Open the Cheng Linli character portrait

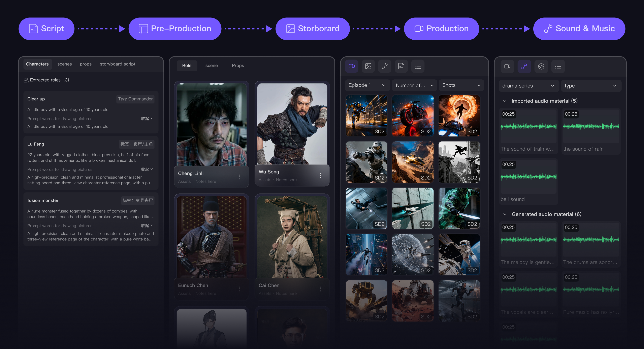[212, 125]
